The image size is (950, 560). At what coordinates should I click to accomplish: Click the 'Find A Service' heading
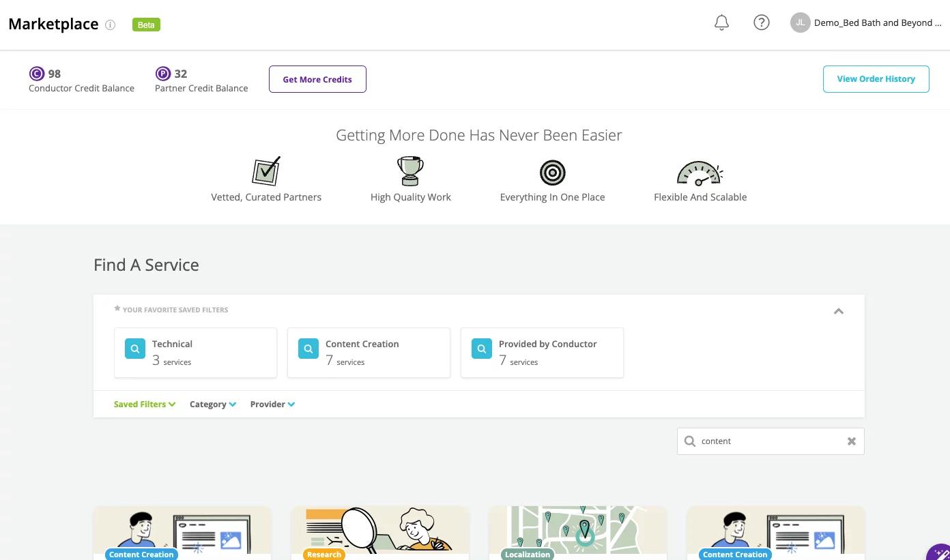point(146,265)
